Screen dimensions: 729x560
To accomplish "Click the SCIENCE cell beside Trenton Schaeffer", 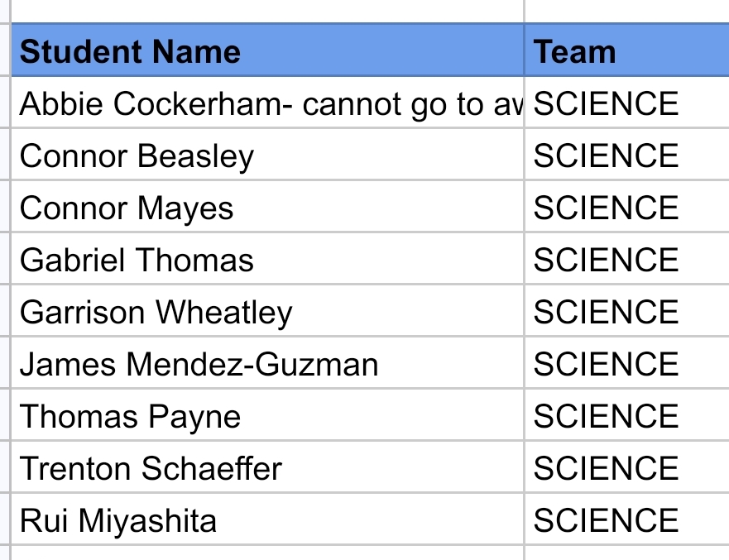I will [626, 468].
